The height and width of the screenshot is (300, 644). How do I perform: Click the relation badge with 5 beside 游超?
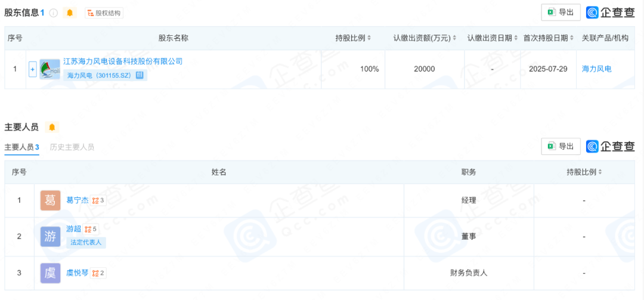click(x=91, y=229)
